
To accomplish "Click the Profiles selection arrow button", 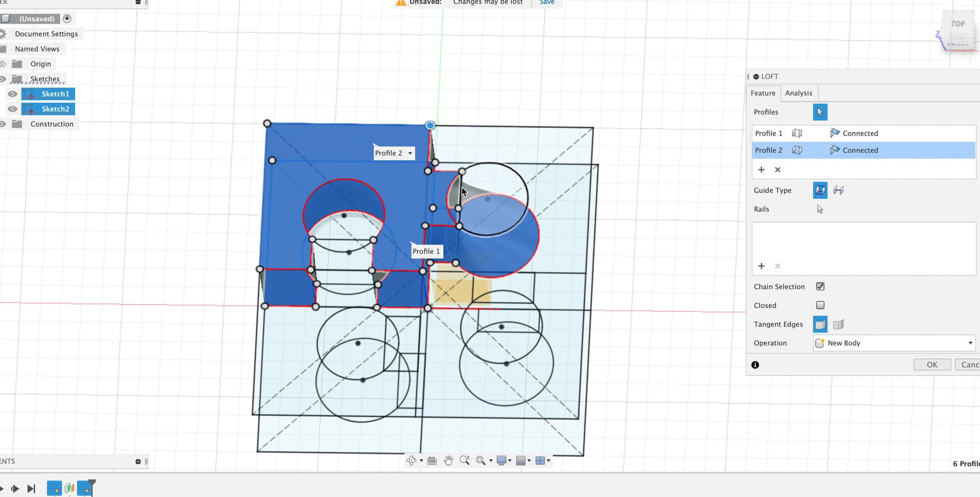I will (x=820, y=112).
